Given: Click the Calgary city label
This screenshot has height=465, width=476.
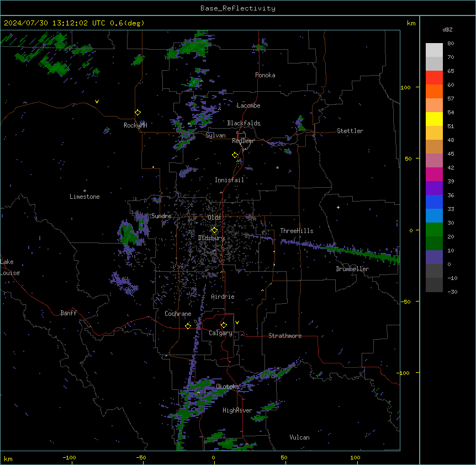Looking at the screenshot, I should [220, 333].
